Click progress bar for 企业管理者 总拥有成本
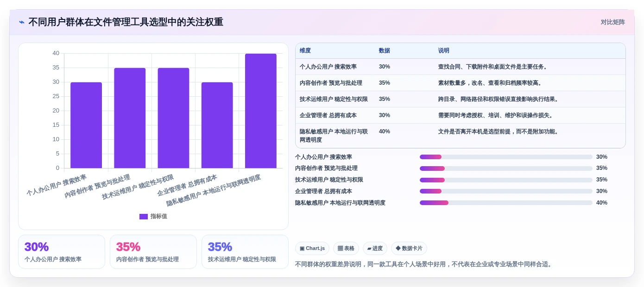Image resolution: width=644 pixels, height=287 pixels. pos(506,191)
